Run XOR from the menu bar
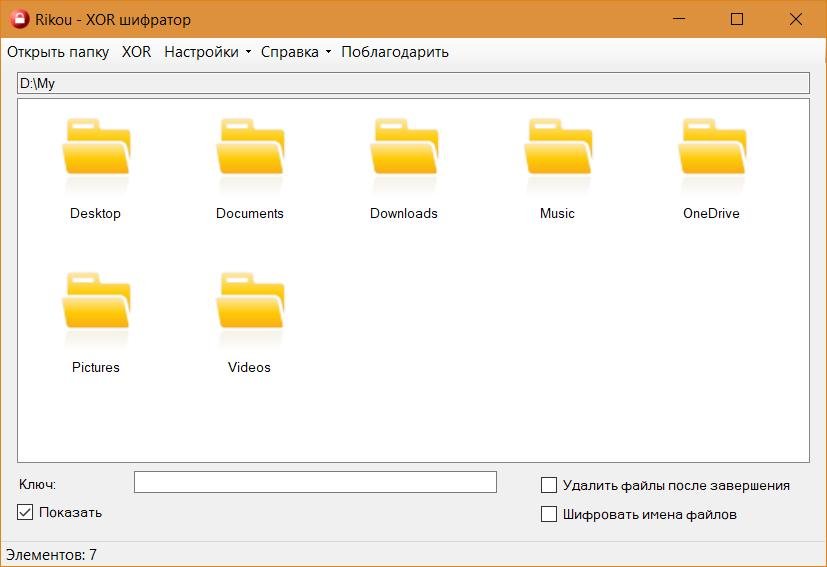This screenshot has height=567, width=827. (x=137, y=52)
